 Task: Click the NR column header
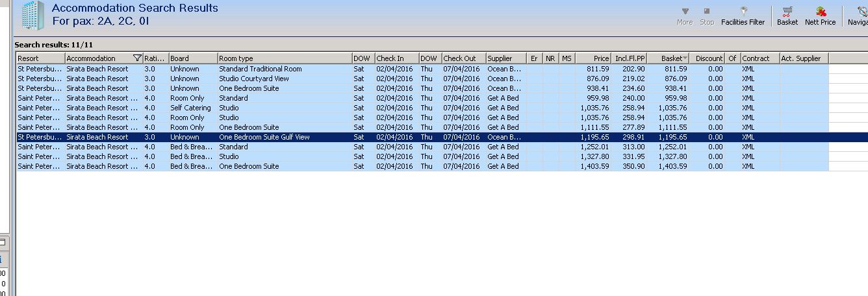pyautogui.click(x=551, y=58)
